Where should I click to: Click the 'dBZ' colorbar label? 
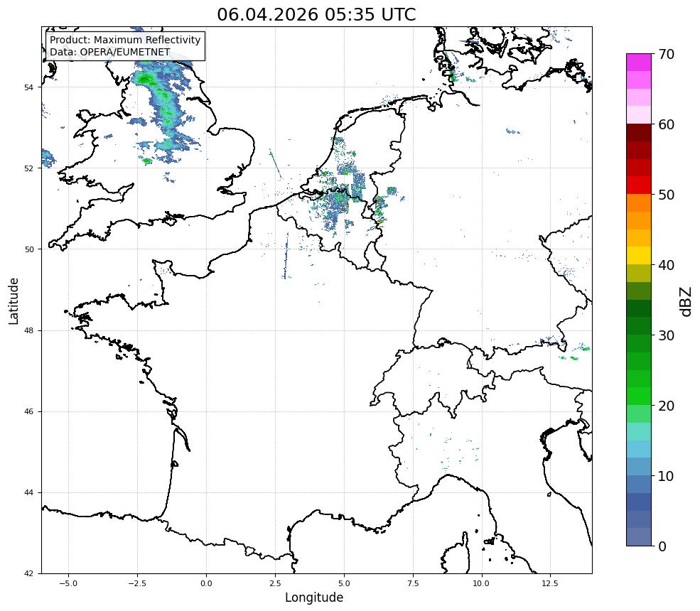686,302
